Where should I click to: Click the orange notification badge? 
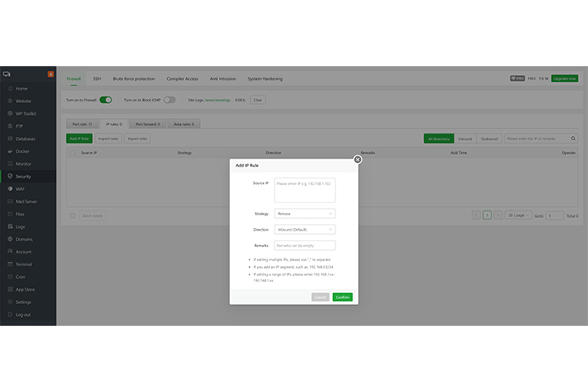[50, 75]
